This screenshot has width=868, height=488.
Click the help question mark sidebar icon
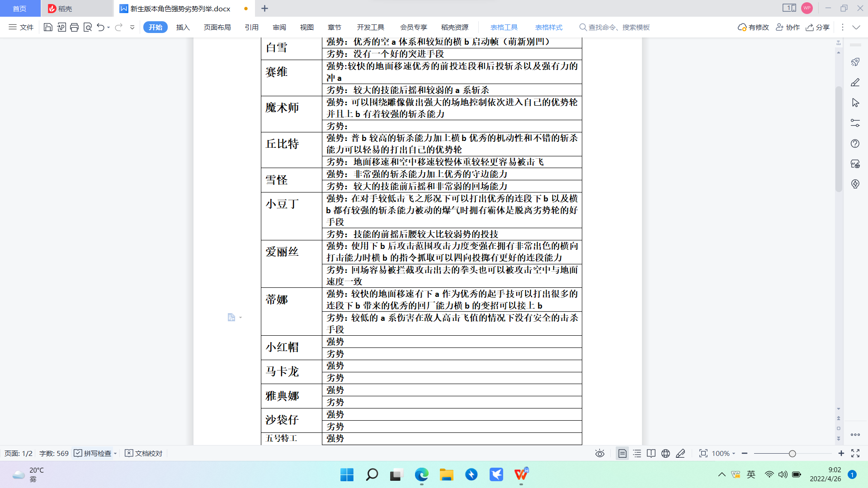tap(855, 144)
